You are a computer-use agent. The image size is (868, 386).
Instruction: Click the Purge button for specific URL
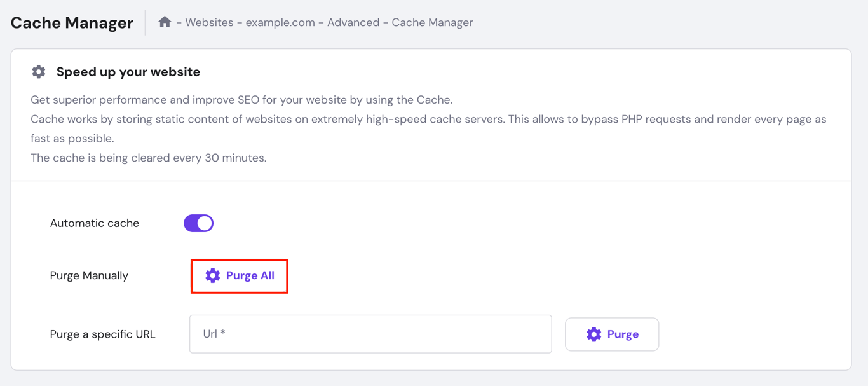point(611,334)
